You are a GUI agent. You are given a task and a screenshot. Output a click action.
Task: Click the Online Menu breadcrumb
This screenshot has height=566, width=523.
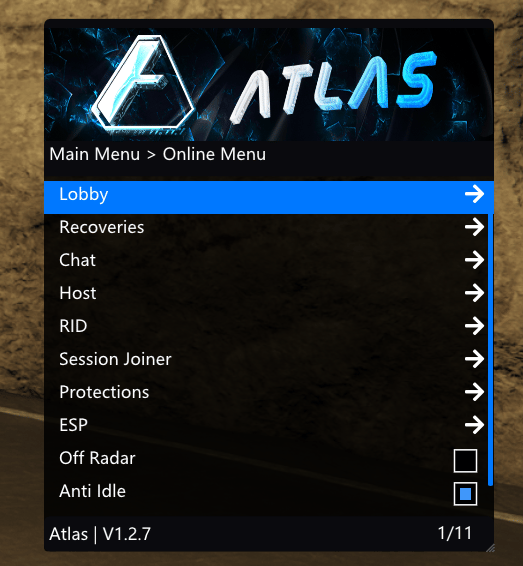pyautogui.click(x=214, y=154)
